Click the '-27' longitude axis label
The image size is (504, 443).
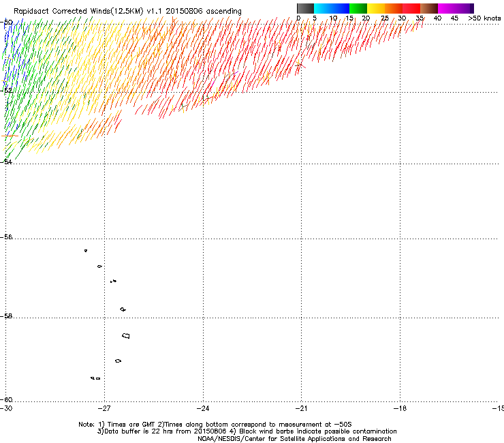point(104,408)
